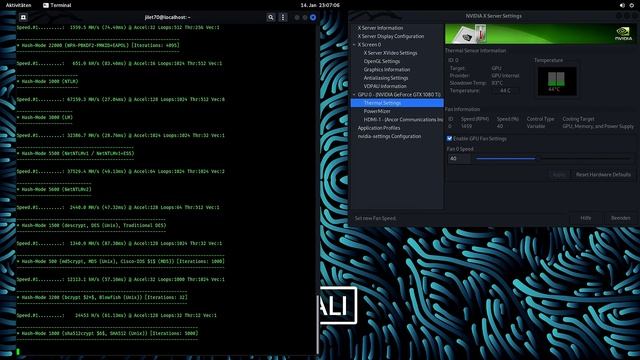Click Hash-Mode 1500 descrypt line
640x360 pixels.
(91, 225)
